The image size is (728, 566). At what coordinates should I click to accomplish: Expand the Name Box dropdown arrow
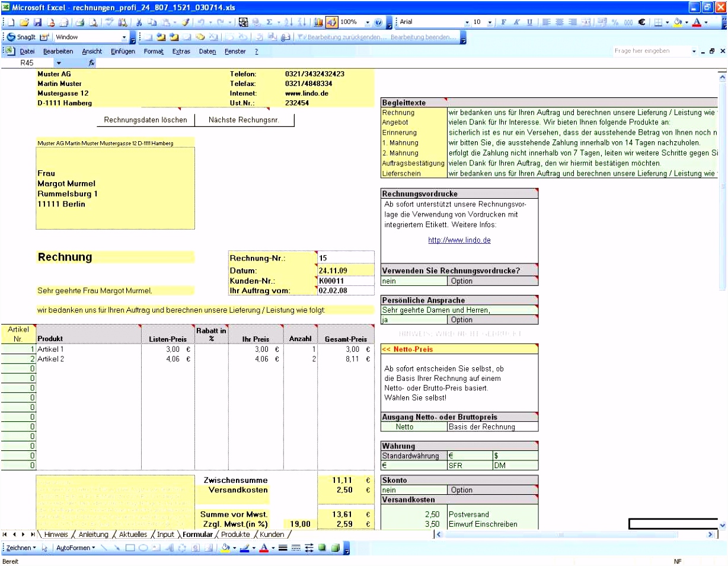[x=58, y=63]
